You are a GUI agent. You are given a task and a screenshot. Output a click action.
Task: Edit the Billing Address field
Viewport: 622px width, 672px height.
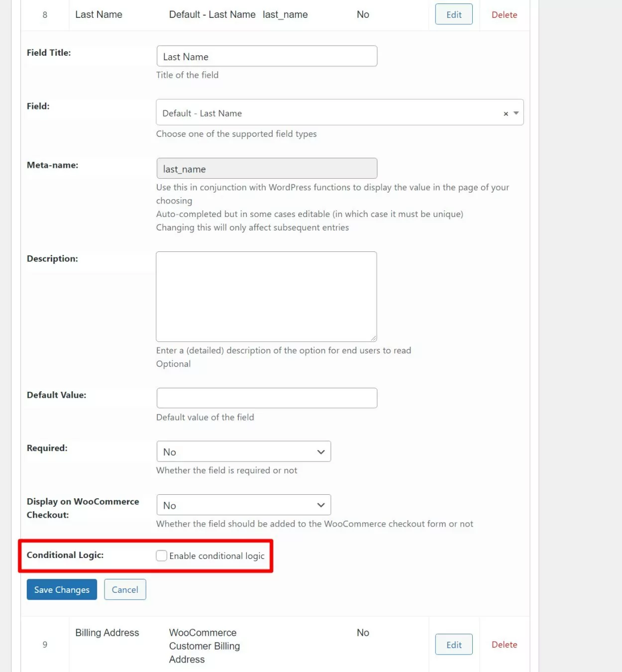[453, 645]
